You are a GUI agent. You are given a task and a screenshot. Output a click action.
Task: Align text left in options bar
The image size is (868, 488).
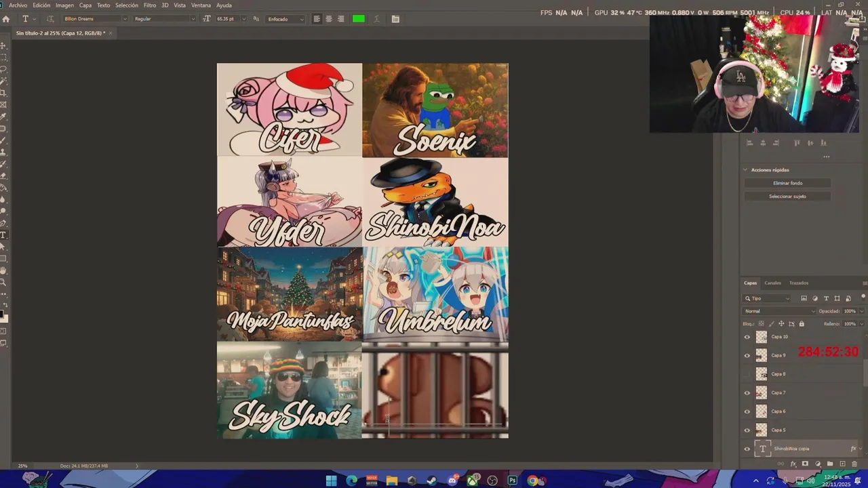[317, 19]
